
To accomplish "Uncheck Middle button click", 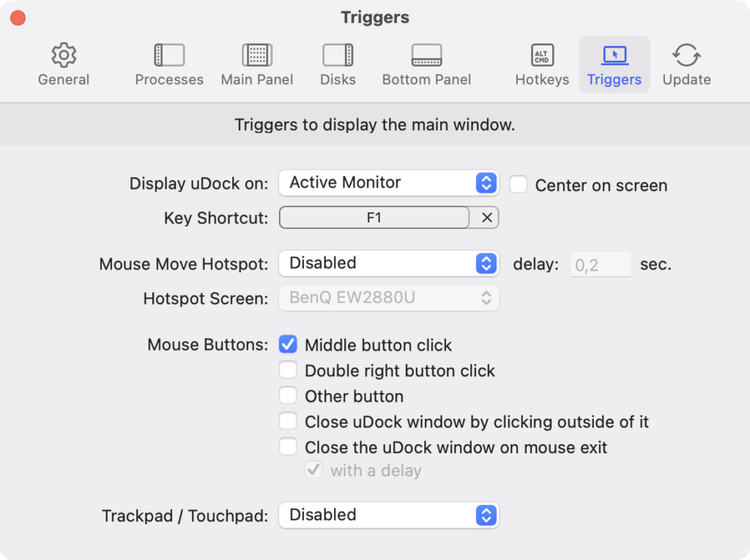I will pyautogui.click(x=288, y=344).
